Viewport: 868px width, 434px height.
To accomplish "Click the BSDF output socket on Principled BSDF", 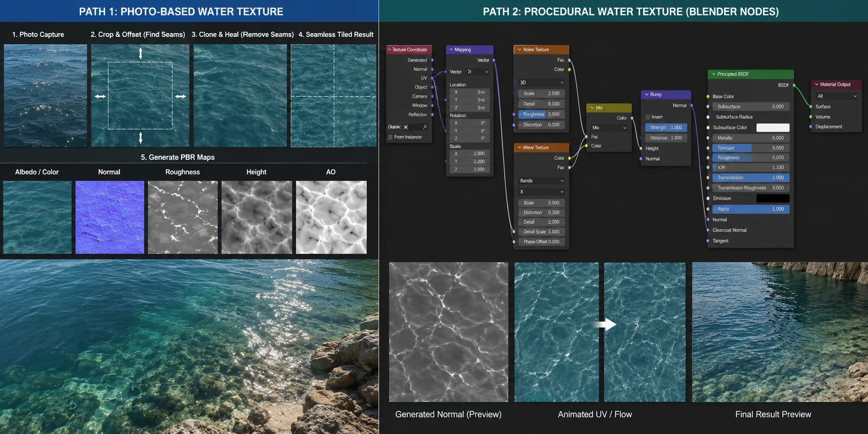I will click(794, 85).
